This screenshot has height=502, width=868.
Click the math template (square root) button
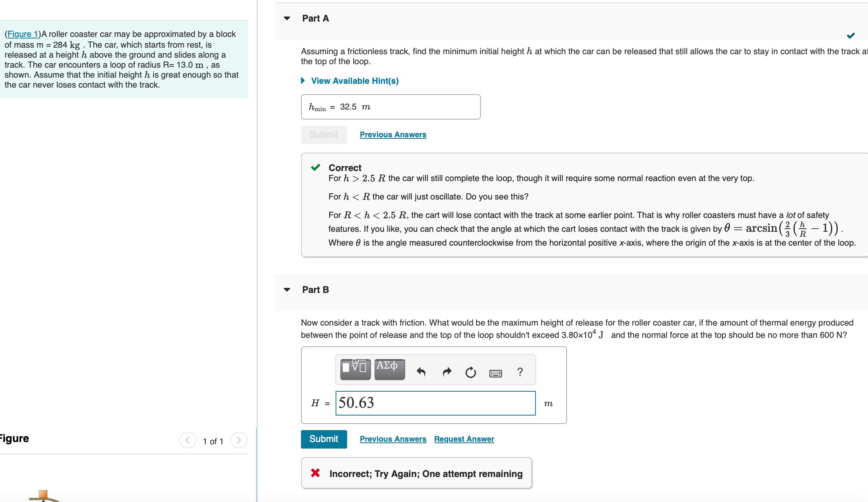(355, 369)
